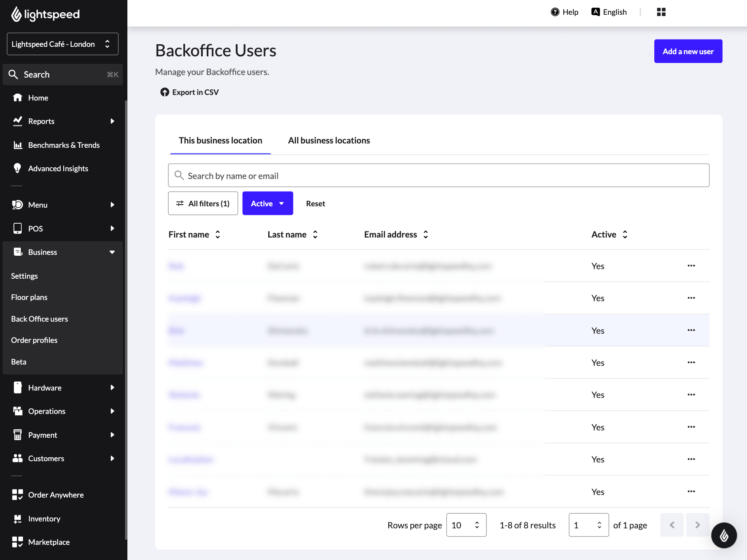
Task: Open three-dot menu for last user row
Action: [x=691, y=492]
